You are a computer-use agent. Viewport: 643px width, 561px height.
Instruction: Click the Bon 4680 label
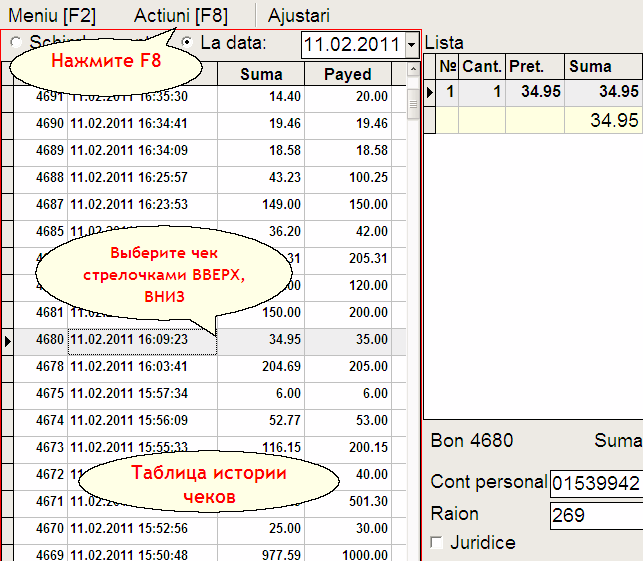pos(472,441)
